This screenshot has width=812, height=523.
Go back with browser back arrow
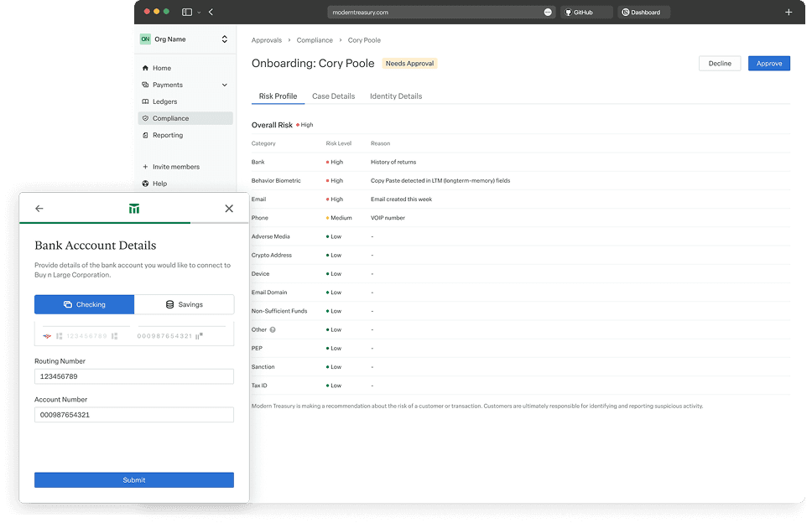coord(211,12)
